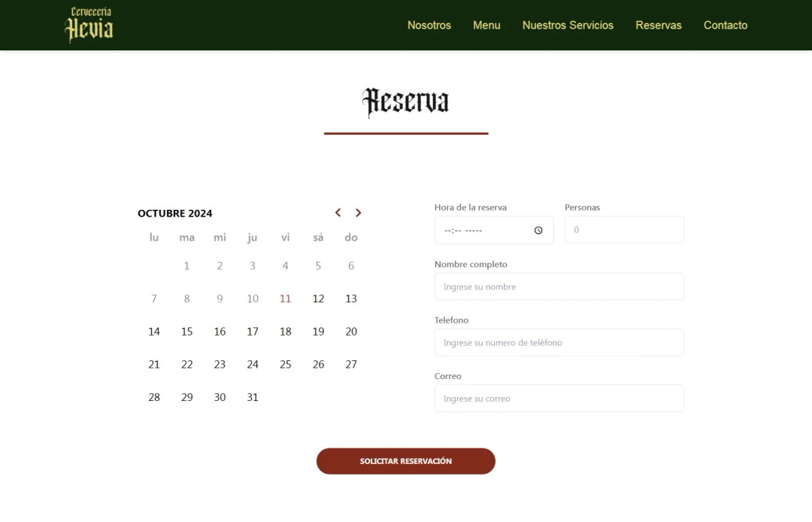The height and width of the screenshot is (522, 812).
Task: Click the 'vi' weekday header
Action: tap(286, 237)
